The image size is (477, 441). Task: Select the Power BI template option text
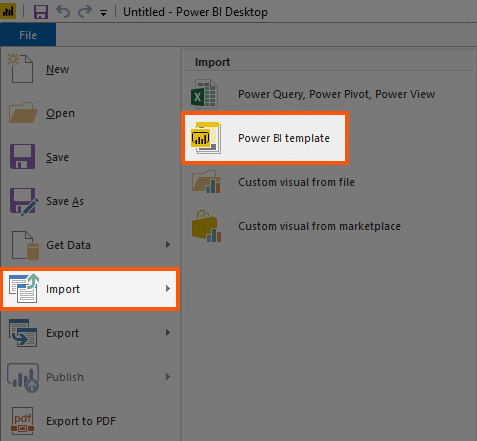[x=284, y=138]
